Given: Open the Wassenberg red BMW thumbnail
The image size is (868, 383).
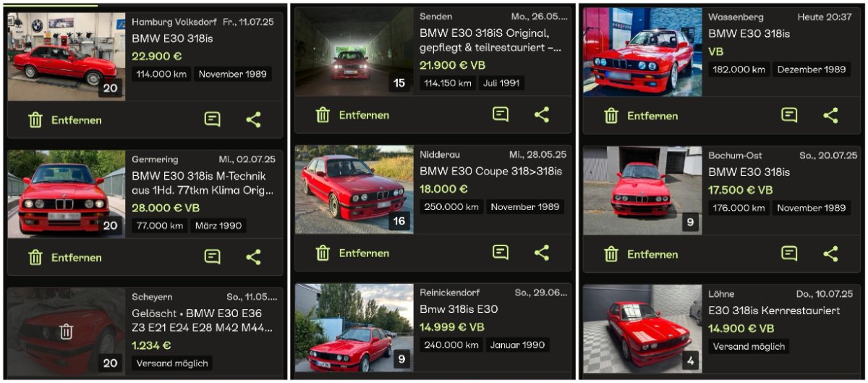Looking at the screenshot, I should 642,52.
